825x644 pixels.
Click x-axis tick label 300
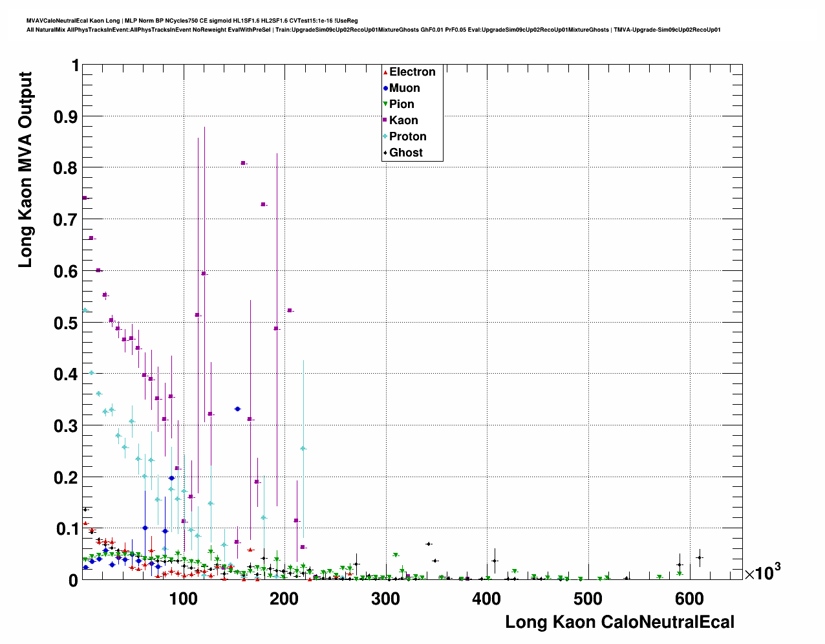[x=386, y=599]
